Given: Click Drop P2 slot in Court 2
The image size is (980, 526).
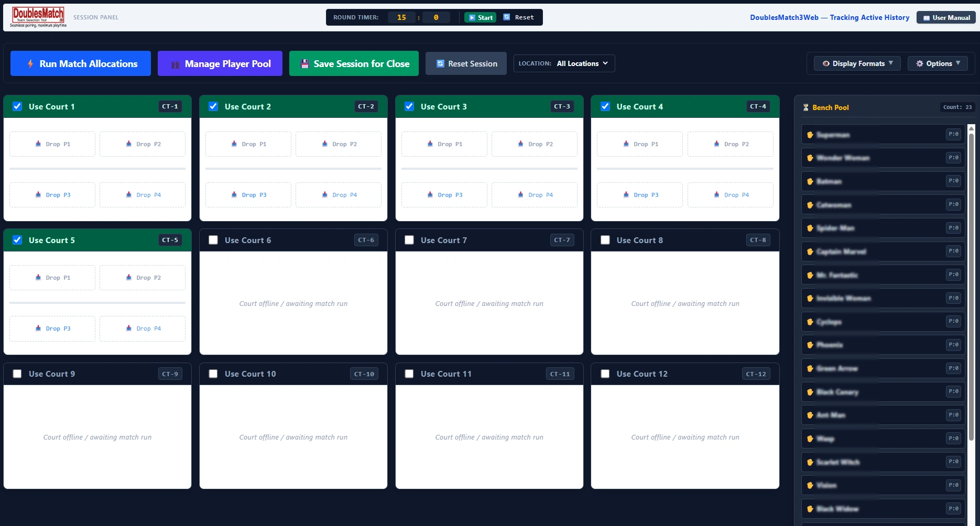Looking at the screenshot, I should 339,144.
